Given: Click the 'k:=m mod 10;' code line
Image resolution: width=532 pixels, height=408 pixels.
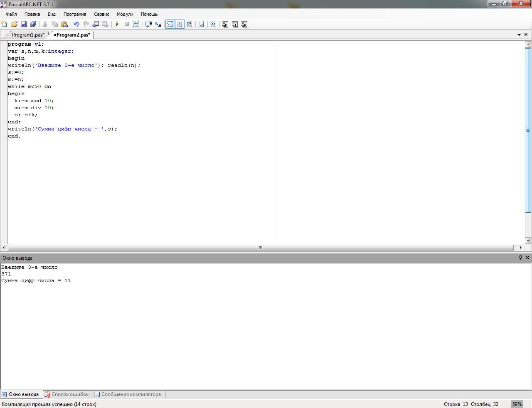Looking at the screenshot, I should tap(34, 101).
